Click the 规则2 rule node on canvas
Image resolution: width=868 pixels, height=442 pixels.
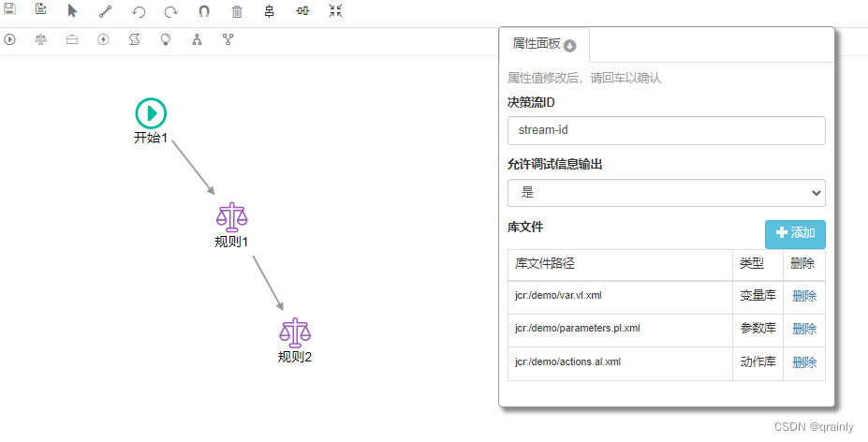point(295,332)
